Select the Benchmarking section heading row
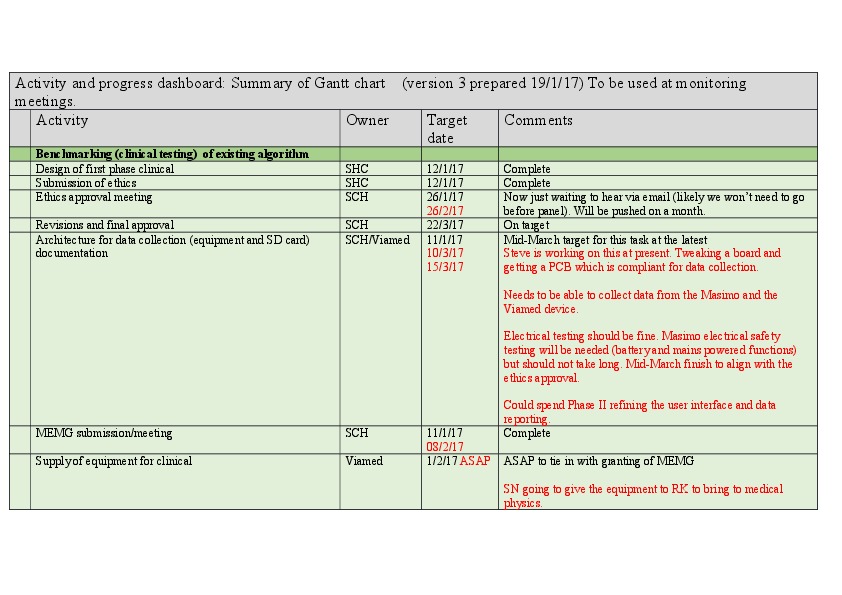The height and width of the screenshot is (595, 842). pyautogui.click(x=172, y=155)
